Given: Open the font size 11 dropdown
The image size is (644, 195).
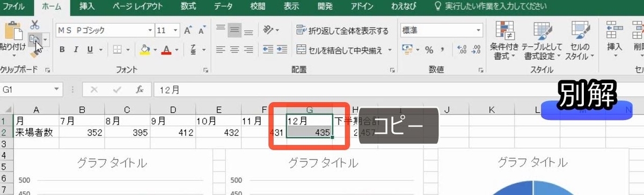Looking at the screenshot, I should pos(176,30).
